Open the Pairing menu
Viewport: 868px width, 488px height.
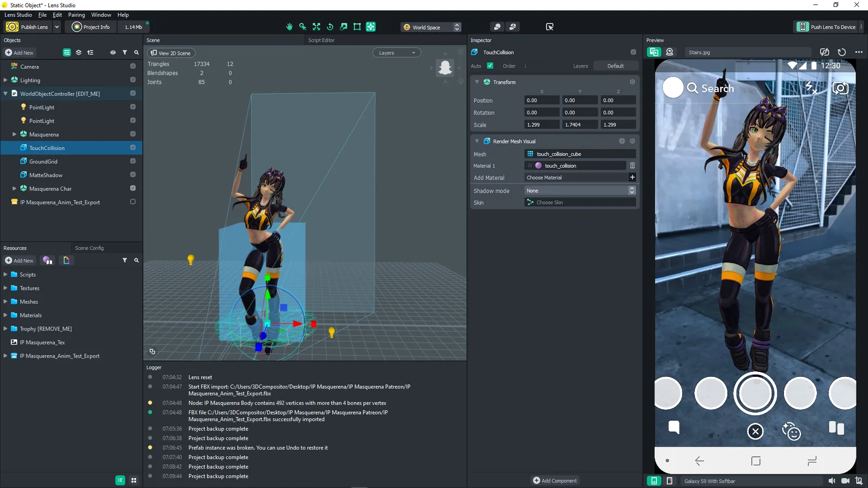pyautogui.click(x=76, y=15)
